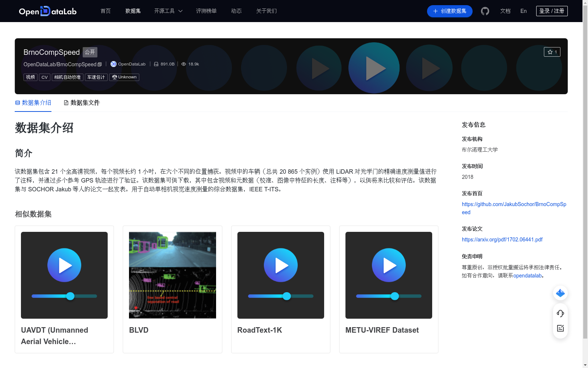Viewport: 588px width, 368px height.
Task: Click the 数据集文件 tab file icon
Action: click(x=66, y=103)
